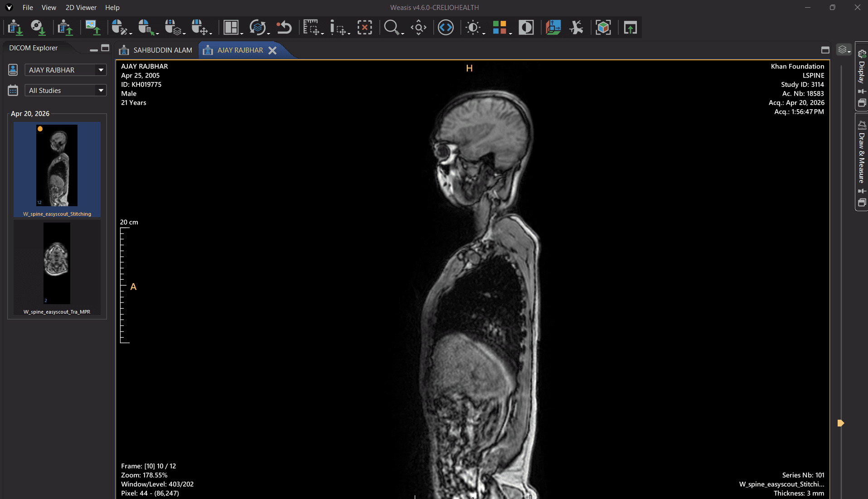This screenshot has height=499, width=868.
Task: Click the Zoom: 178.55% annotation
Action: click(x=144, y=475)
